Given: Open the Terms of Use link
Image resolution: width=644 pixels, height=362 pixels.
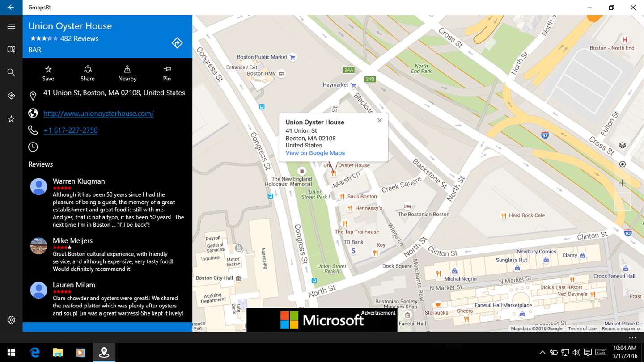Looking at the screenshot, I should tap(582, 329).
